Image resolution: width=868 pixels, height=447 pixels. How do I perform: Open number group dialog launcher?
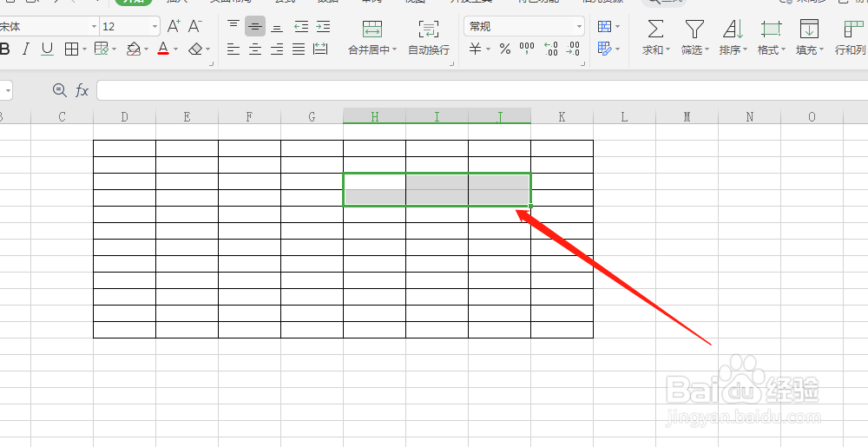583,64
